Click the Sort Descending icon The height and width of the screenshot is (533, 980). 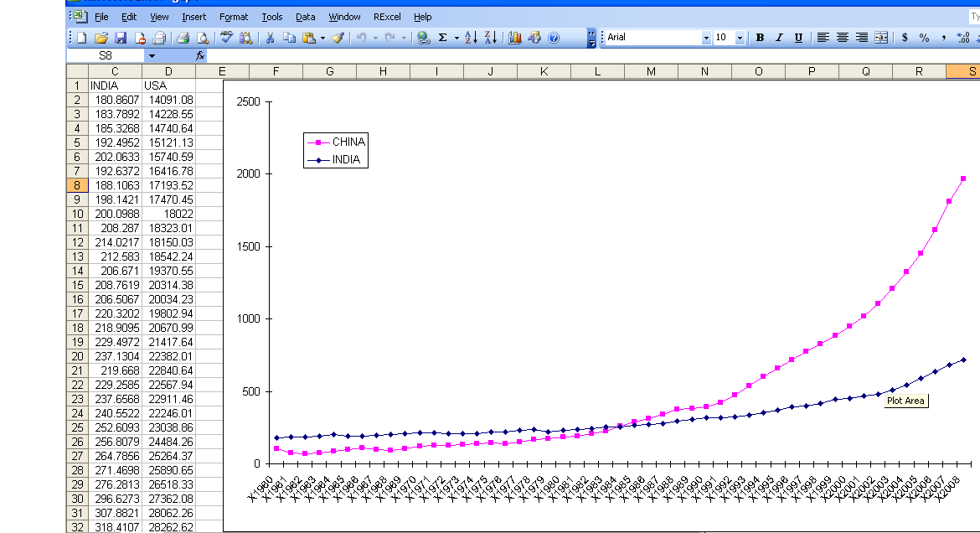click(x=491, y=38)
